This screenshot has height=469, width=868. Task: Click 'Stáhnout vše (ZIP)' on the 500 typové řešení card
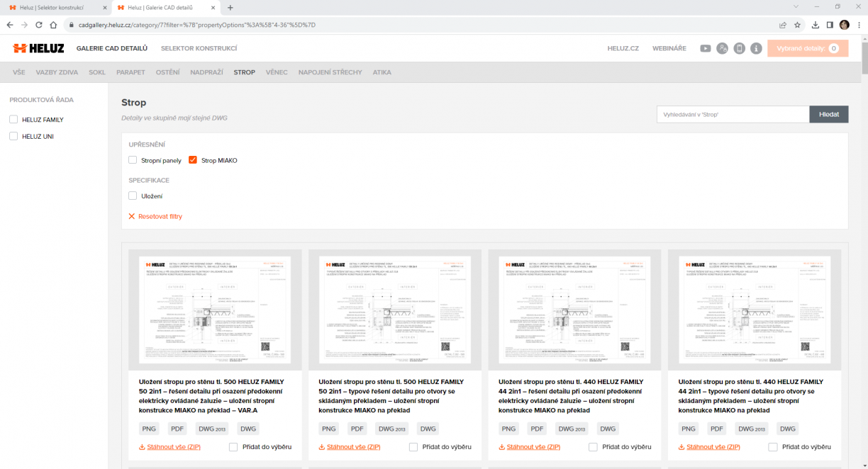click(350, 447)
